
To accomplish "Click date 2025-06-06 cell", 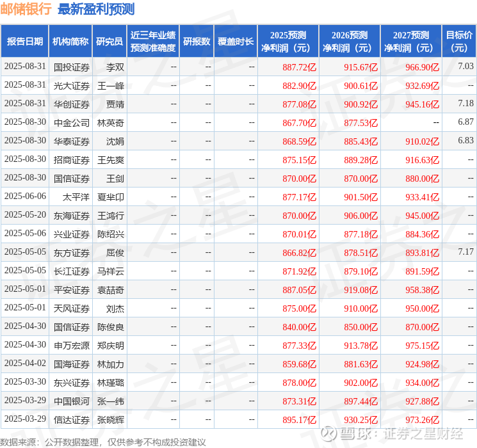I will click(x=25, y=196).
